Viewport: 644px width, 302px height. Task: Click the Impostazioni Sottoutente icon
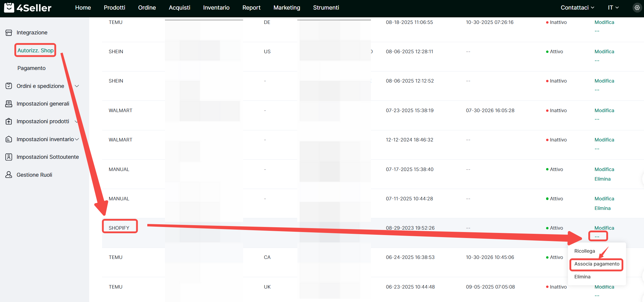pyautogui.click(x=9, y=157)
